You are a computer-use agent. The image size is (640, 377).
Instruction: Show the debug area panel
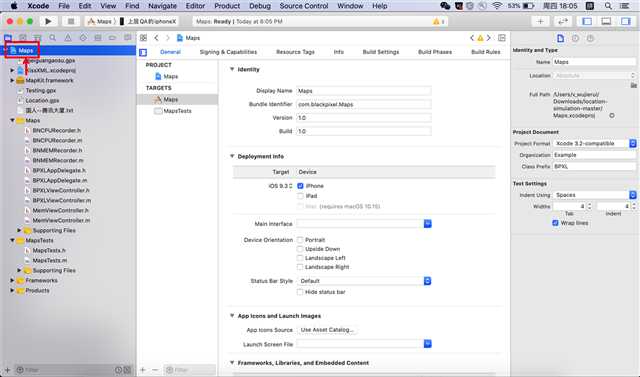click(606, 21)
